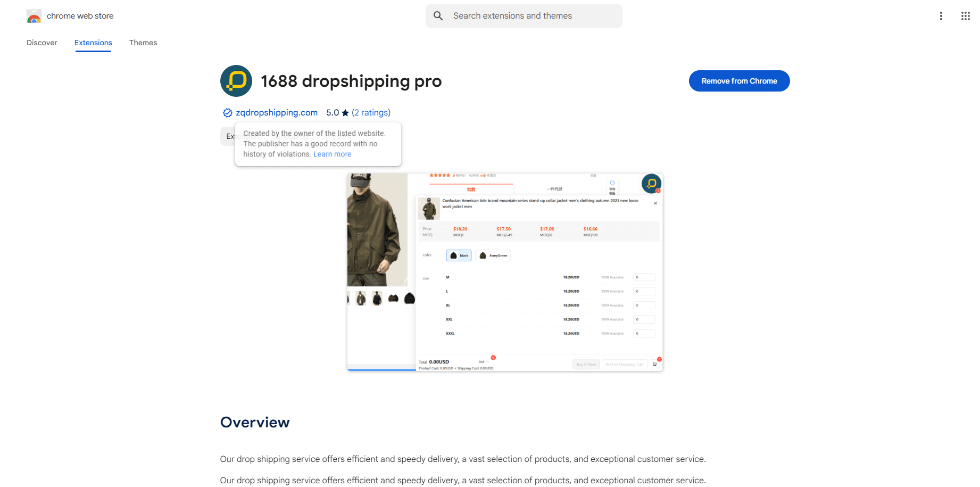This screenshot has width=980, height=487.
Task: Open the 2 ratings link
Action: (x=371, y=113)
